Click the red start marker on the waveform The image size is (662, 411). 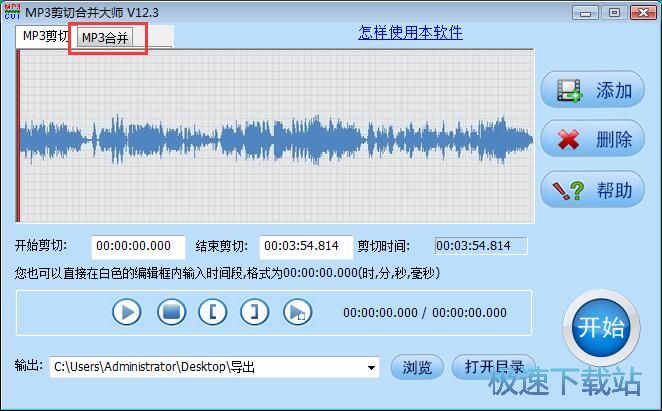(18, 136)
